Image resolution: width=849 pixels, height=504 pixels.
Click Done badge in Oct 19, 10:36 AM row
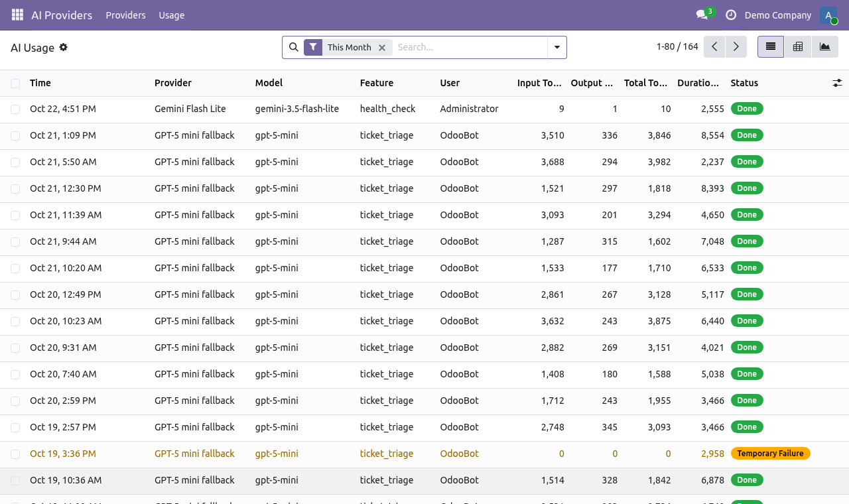(747, 480)
